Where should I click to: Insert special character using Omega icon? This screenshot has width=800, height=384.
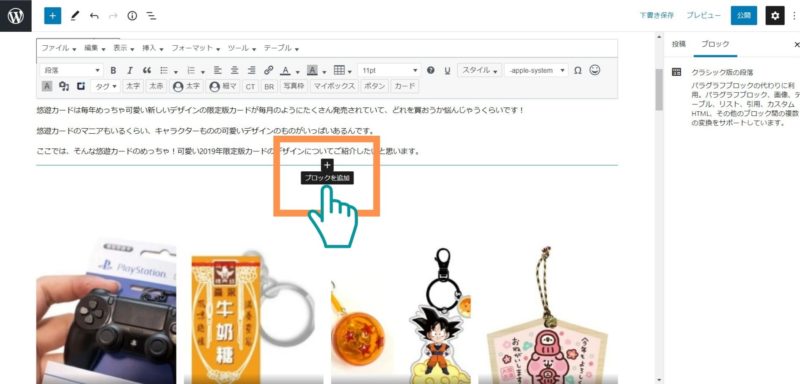[578, 70]
